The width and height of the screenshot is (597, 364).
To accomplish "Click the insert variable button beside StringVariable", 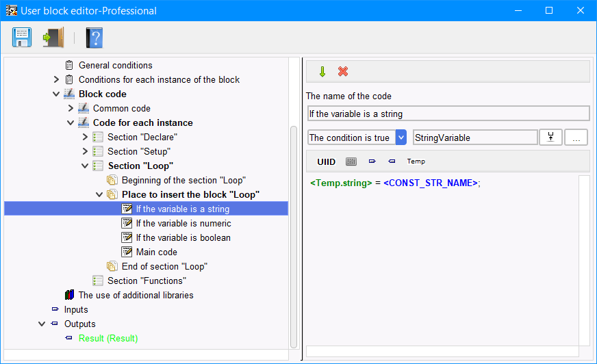I will coord(550,138).
